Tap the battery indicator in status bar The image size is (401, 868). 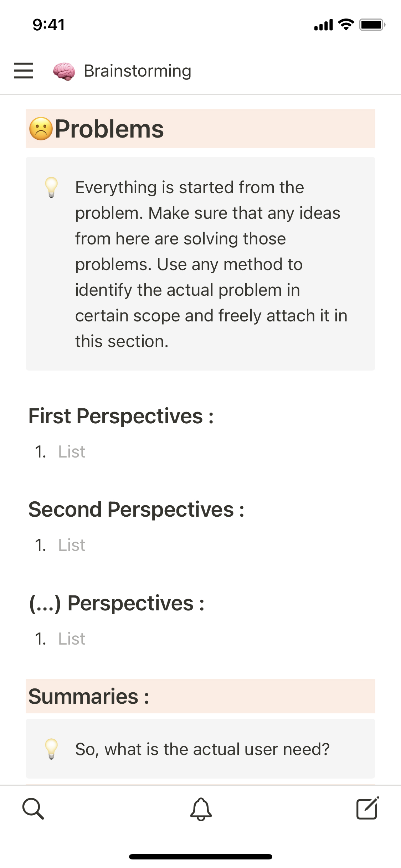pyautogui.click(x=372, y=25)
